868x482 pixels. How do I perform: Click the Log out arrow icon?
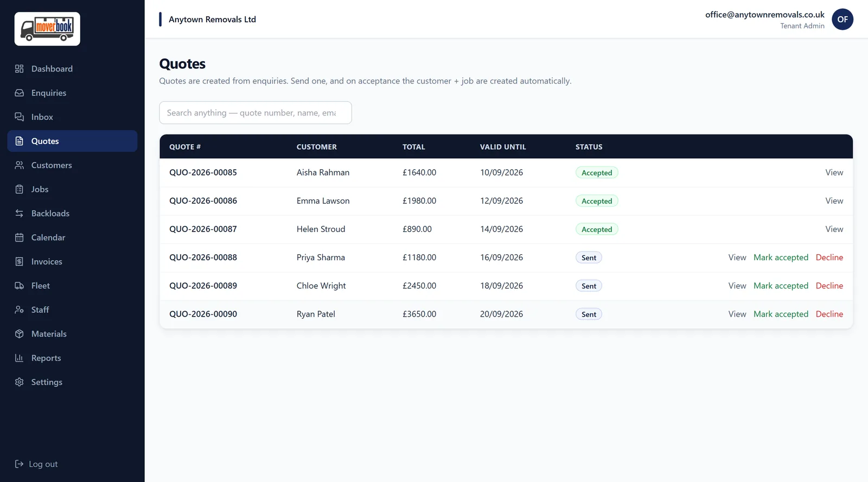19,464
